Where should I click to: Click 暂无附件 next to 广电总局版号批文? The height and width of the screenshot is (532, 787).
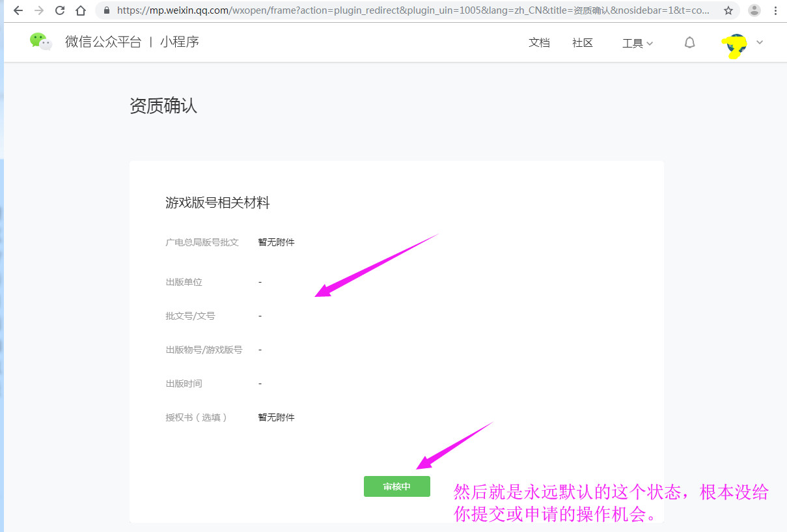[x=277, y=242]
